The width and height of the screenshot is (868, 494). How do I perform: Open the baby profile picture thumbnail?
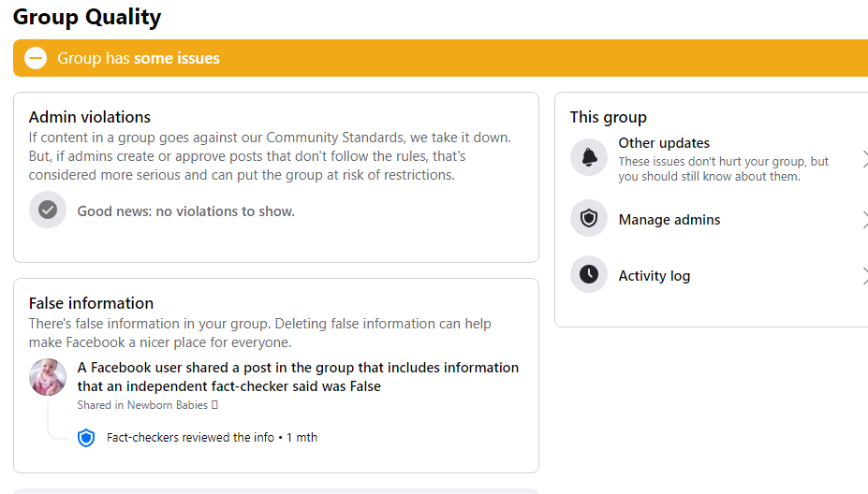click(48, 377)
